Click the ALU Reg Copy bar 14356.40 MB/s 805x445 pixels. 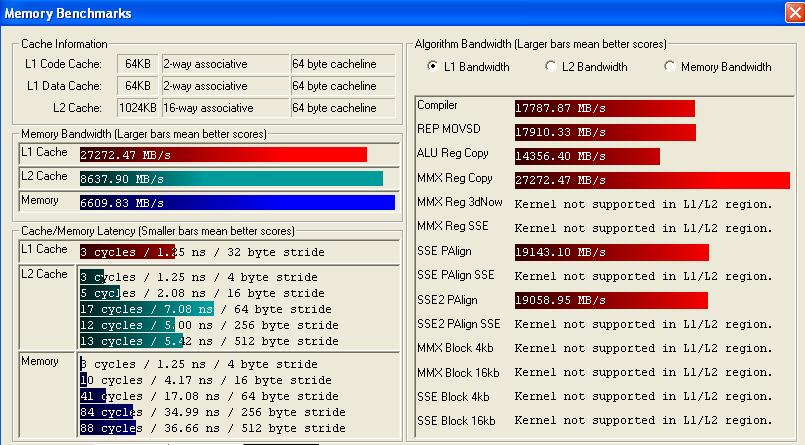pos(587,157)
